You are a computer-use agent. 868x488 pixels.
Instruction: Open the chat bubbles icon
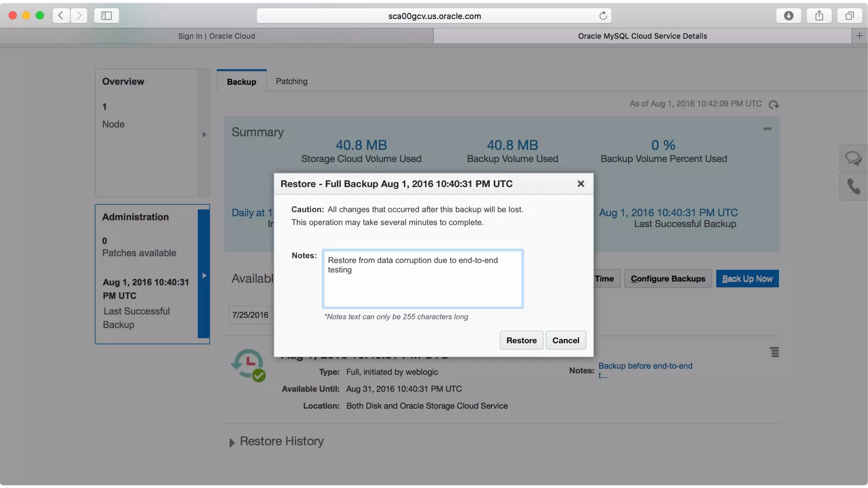click(853, 158)
